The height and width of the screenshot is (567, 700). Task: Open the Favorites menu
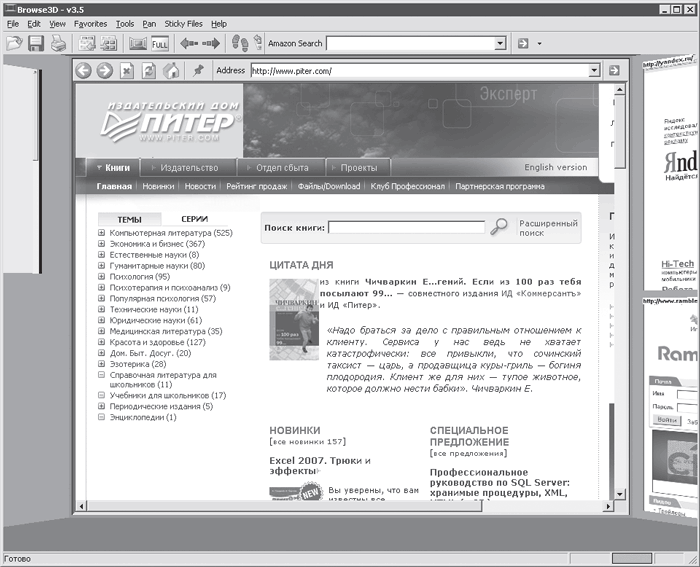(x=90, y=23)
